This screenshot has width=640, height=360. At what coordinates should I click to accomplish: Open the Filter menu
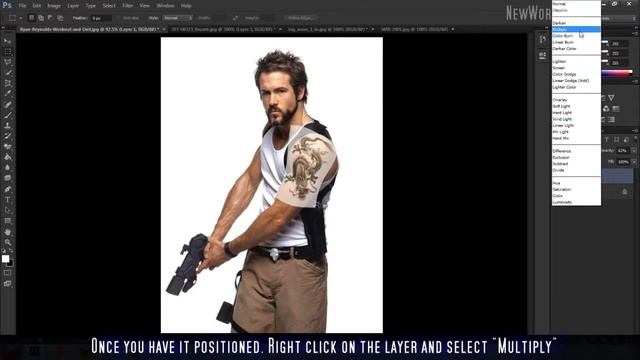pos(128,6)
